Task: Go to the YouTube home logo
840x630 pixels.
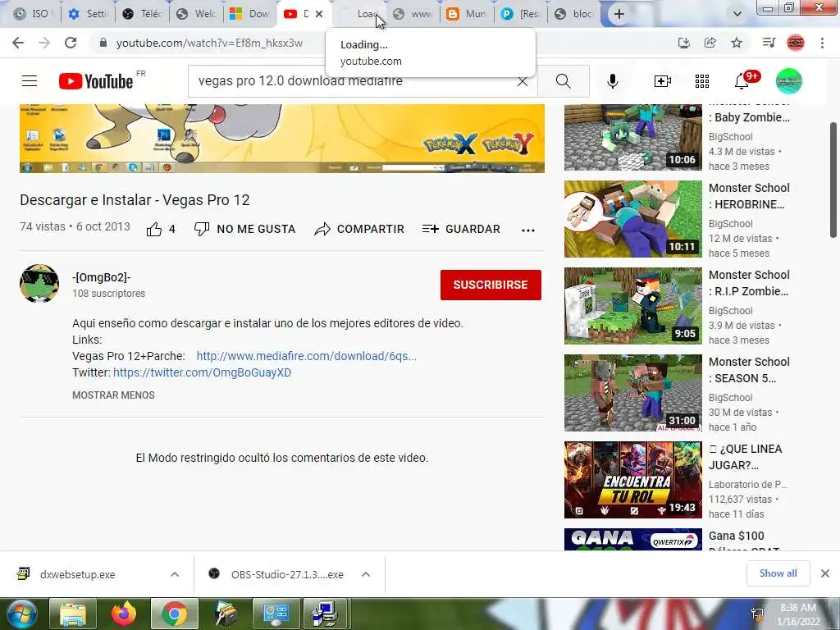Action: pyautogui.click(x=96, y=81)
